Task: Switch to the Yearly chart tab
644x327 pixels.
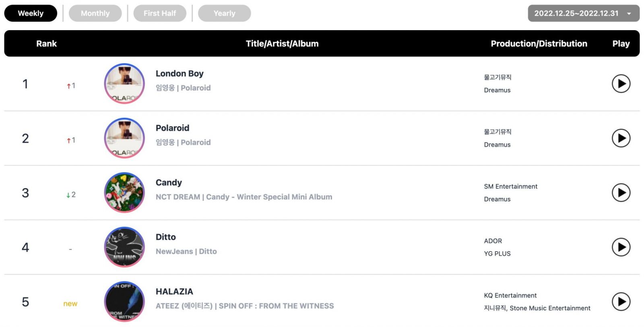Action: coord(225,13)
